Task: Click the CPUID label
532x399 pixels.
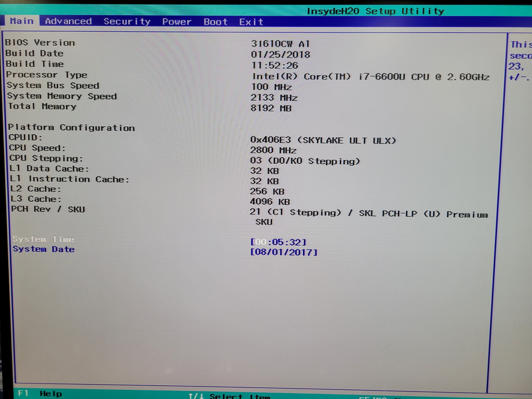Action: point(25,137)
